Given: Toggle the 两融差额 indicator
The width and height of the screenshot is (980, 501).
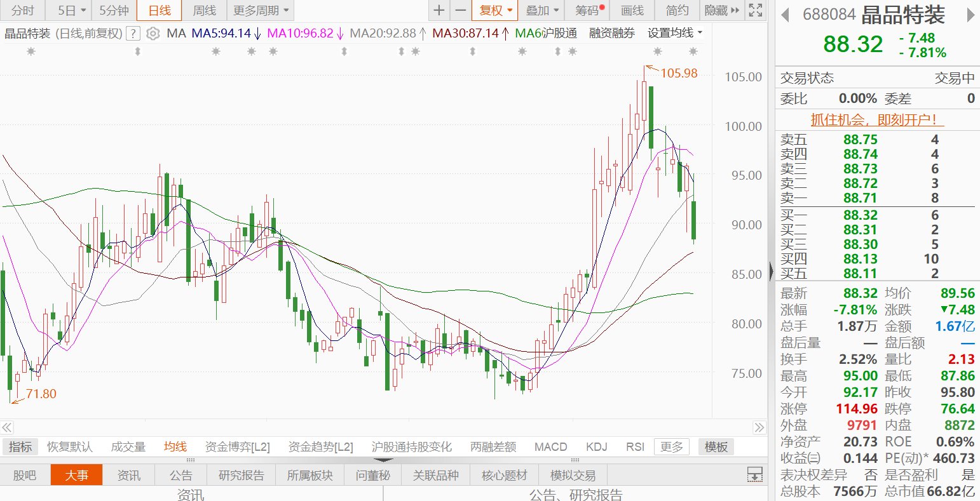Looking at the screenshot, I should tap(493, 447).
